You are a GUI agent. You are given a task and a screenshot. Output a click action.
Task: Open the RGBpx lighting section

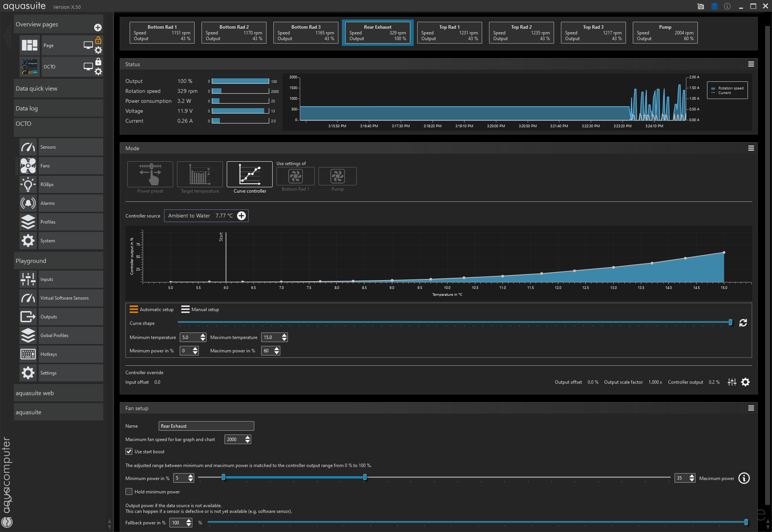click(61, 185)
